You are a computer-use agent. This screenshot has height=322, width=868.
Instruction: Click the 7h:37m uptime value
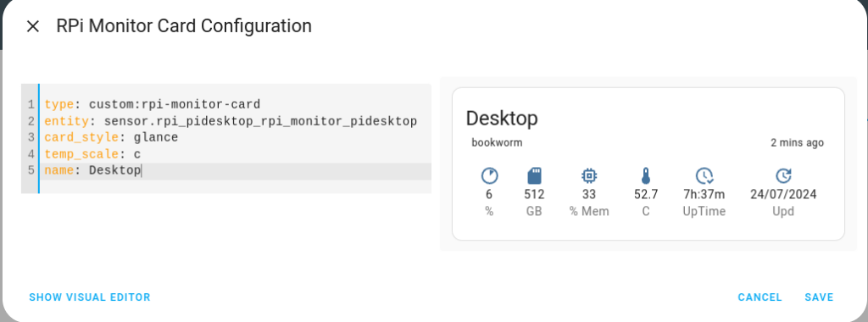click(704, 194)
